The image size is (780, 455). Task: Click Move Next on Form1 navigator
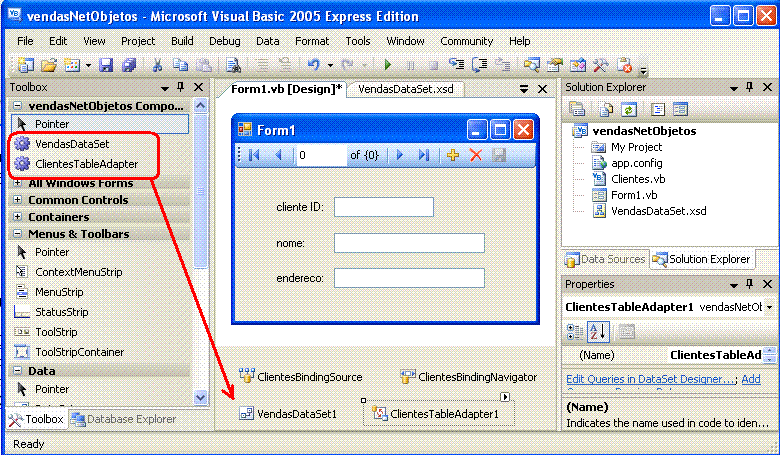[x=400, y=155]
